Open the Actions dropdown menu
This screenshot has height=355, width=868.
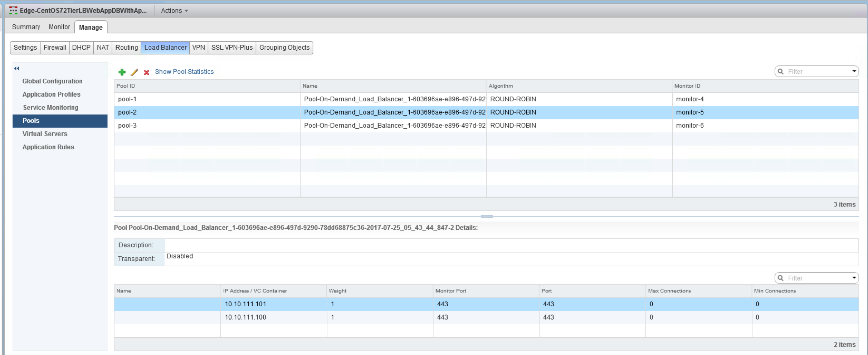(x=174, y=10)
